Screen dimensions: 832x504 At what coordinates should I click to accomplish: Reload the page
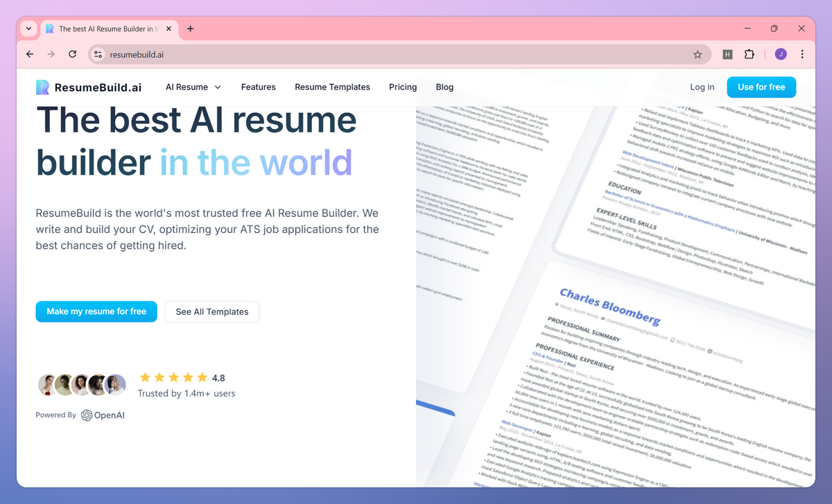pyautogui.click(x=73, y=54)
